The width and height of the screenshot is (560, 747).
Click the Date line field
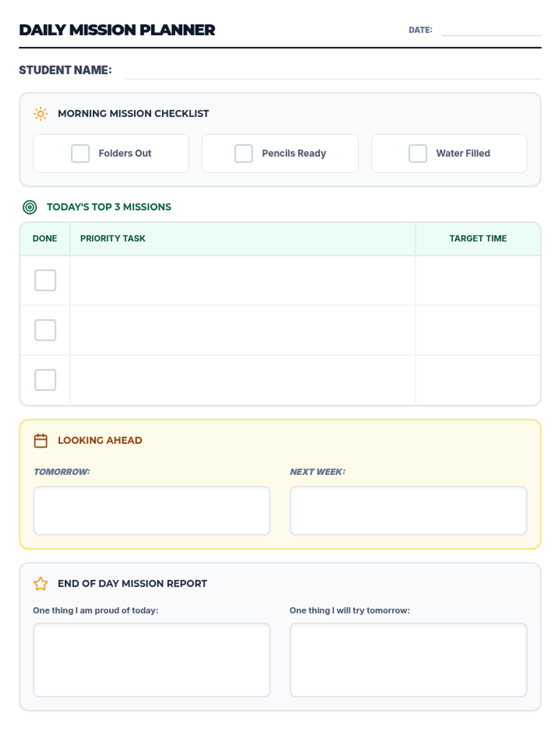[x=491, y=30]
